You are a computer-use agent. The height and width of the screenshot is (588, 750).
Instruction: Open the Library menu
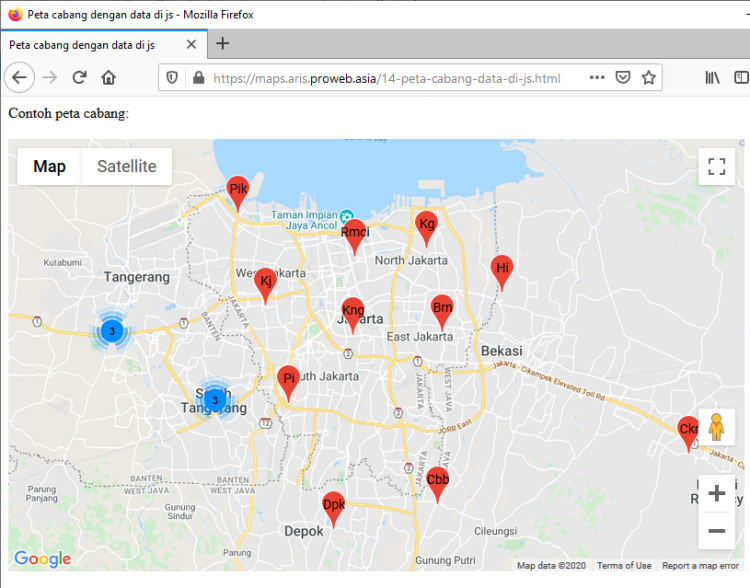(x=712, y=78)
